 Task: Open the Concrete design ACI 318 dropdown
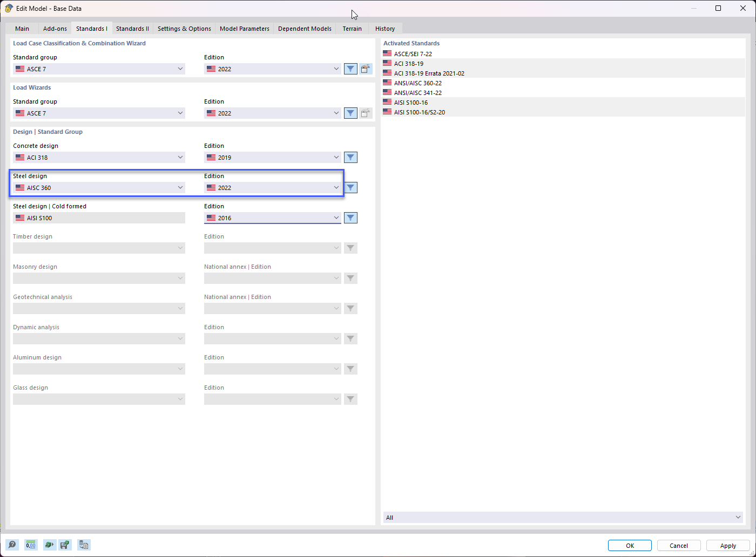pos(99,158)
